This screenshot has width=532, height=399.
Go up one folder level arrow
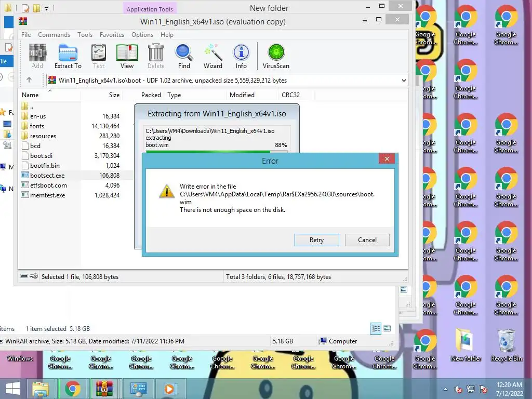(29, 80)
